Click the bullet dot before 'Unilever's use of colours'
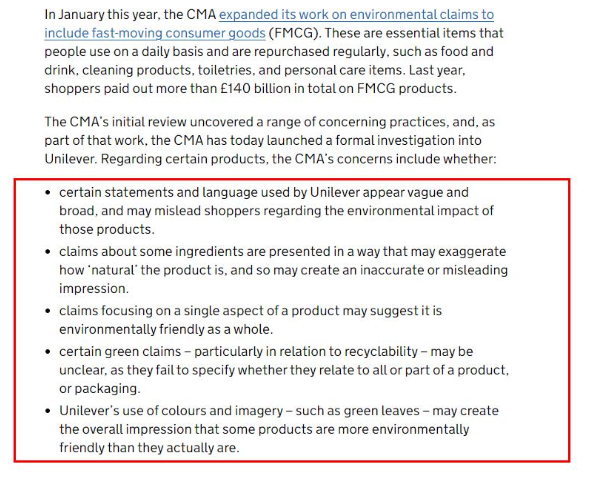 tap(47, 411)
